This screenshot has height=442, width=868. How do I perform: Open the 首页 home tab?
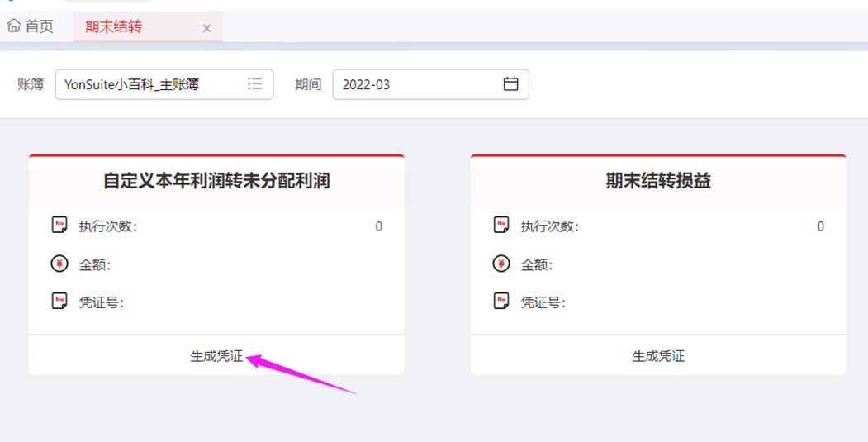(x=31, y=26)
